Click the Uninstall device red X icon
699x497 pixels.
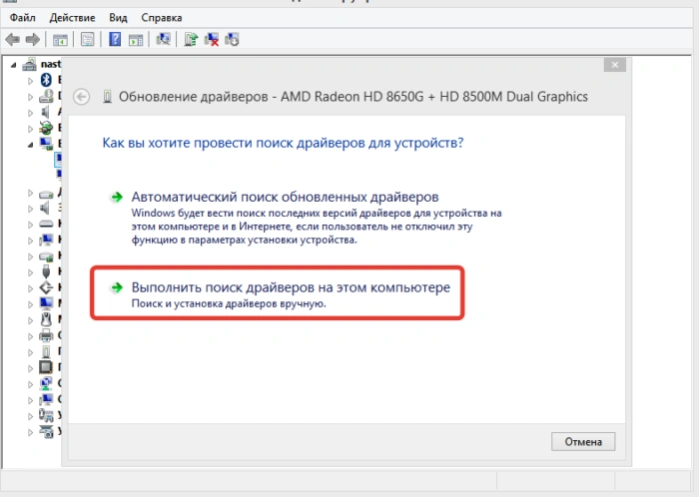pyautogui.click(x=211, y=40)
